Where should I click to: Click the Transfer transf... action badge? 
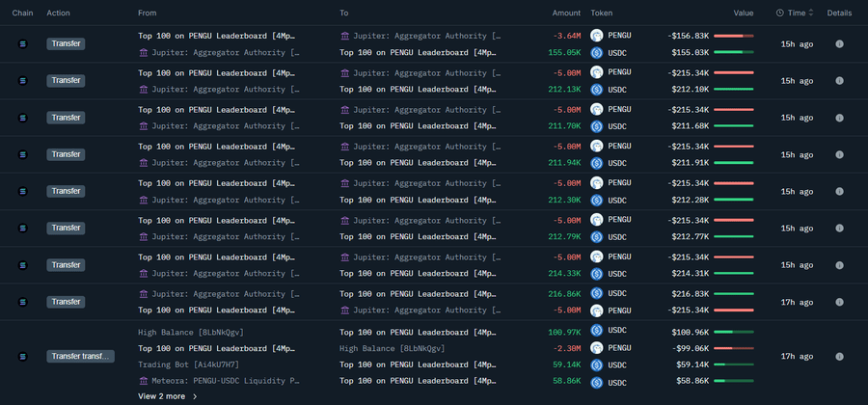[x=80, y=356]
